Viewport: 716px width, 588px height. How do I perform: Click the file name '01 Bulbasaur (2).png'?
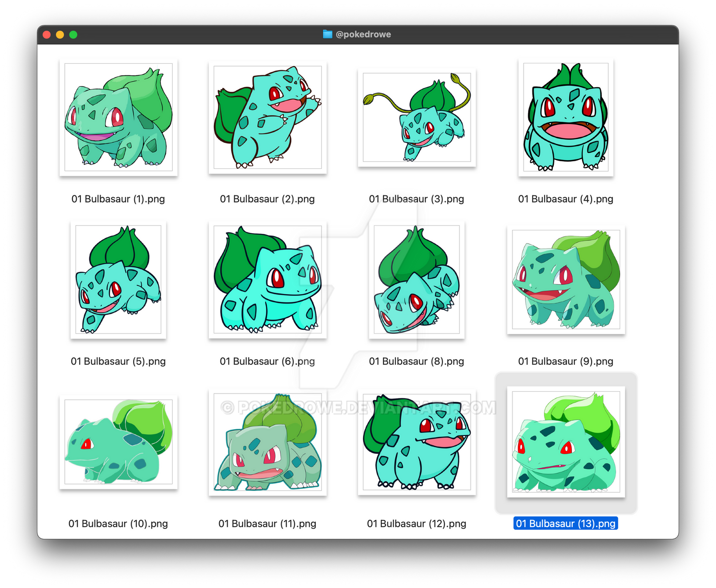267,199
